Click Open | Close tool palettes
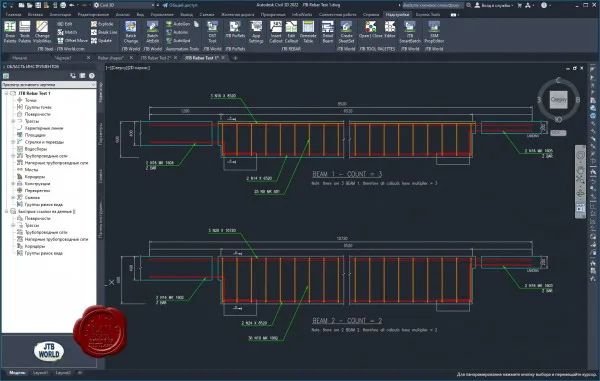Viewport: 600px width, 381px height. click(x=370, y=30)
